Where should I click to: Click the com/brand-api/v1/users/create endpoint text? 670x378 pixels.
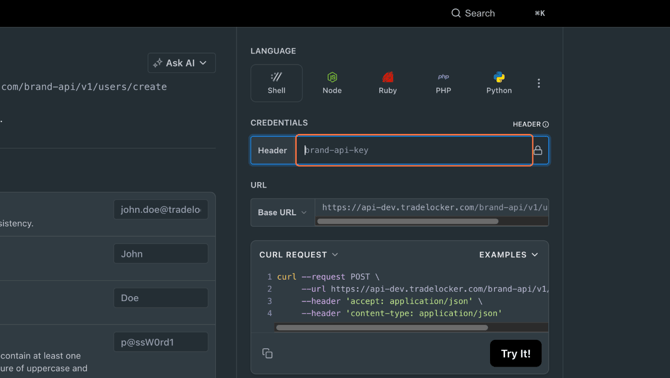pos(84,87)
